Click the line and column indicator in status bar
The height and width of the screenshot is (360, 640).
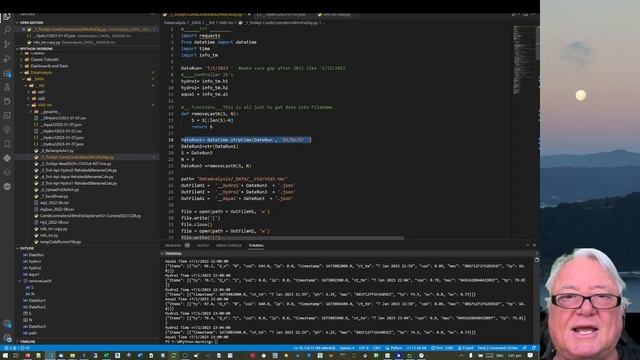pos(314,348)
